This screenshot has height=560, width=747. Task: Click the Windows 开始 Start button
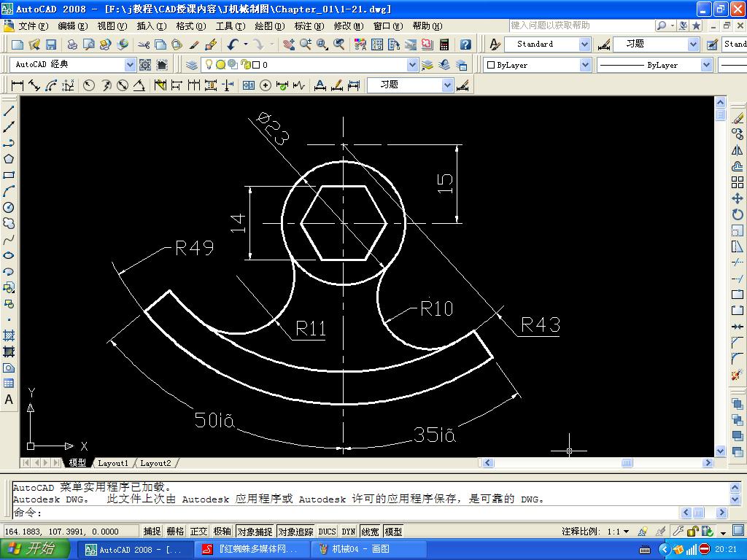click(x=35, y=549)
